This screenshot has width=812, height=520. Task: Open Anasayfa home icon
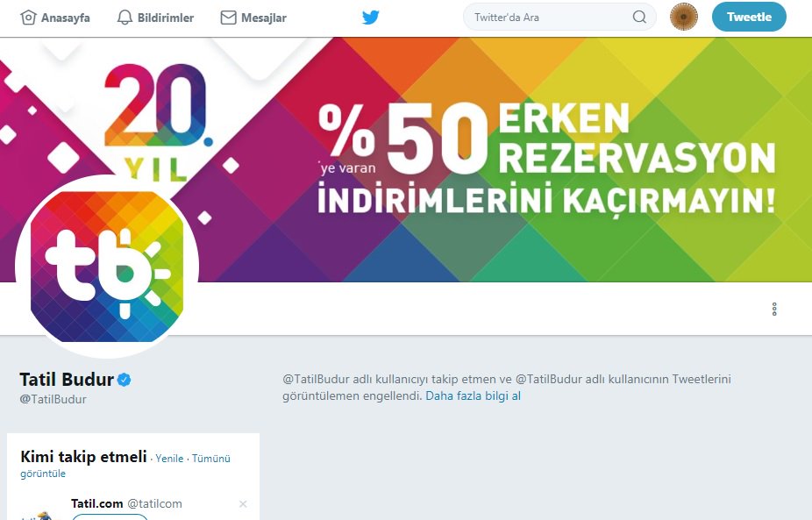pos(28,18)
